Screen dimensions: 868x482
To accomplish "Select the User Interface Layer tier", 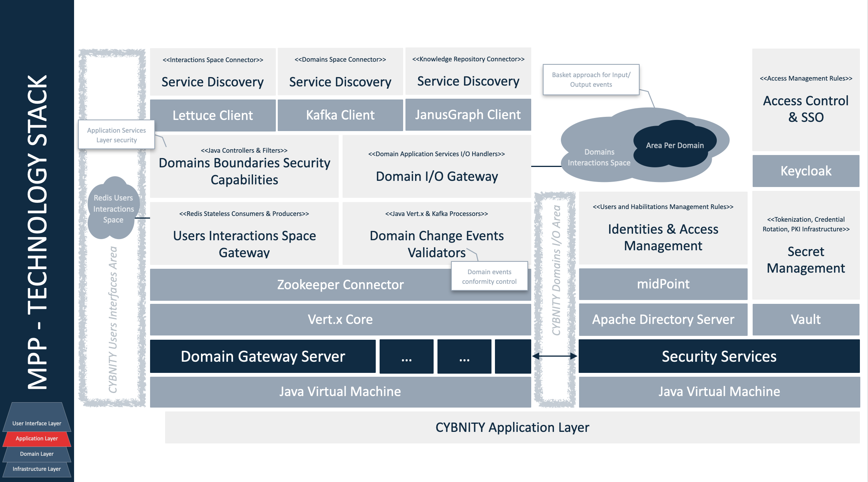I will tap(37, 423).
